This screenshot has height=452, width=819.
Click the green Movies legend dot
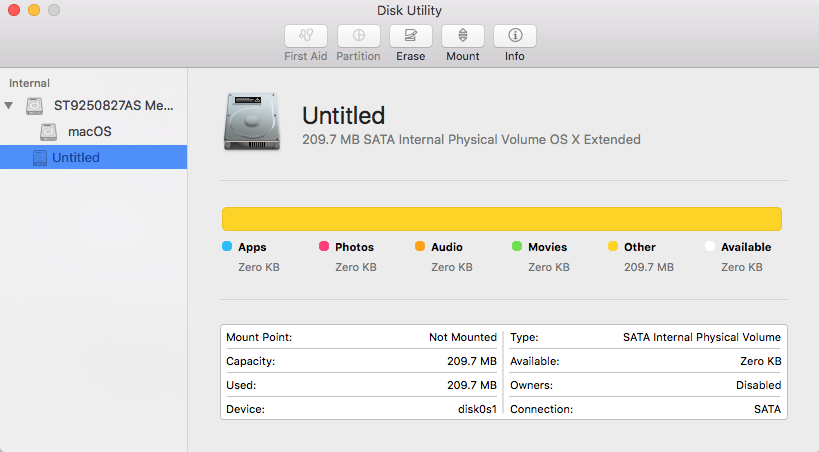coord(516,246)
